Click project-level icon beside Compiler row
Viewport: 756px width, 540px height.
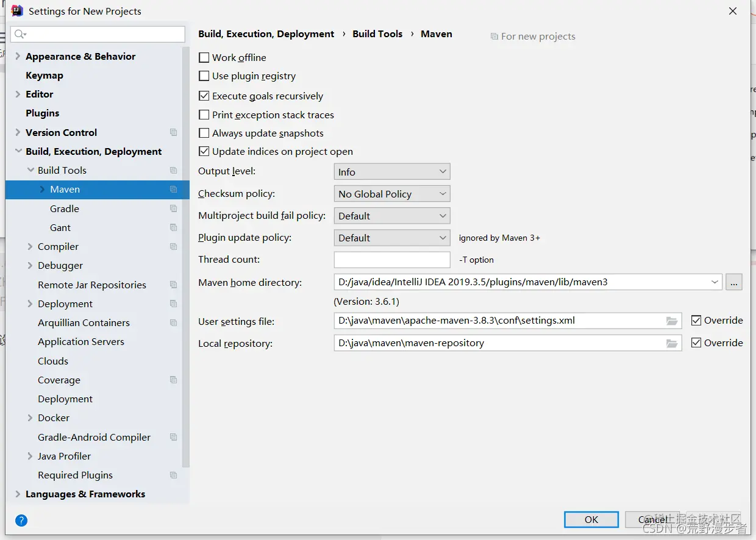click(174, 246)
